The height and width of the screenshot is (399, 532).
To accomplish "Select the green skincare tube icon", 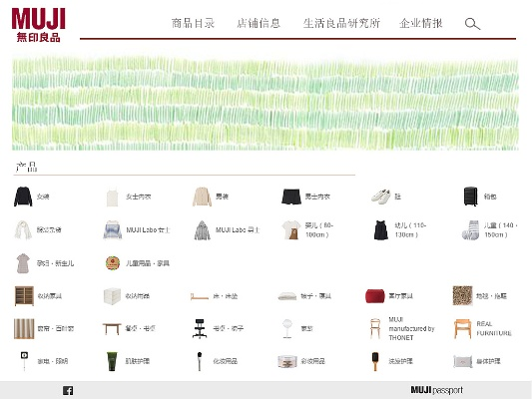I will coord(112,361).
